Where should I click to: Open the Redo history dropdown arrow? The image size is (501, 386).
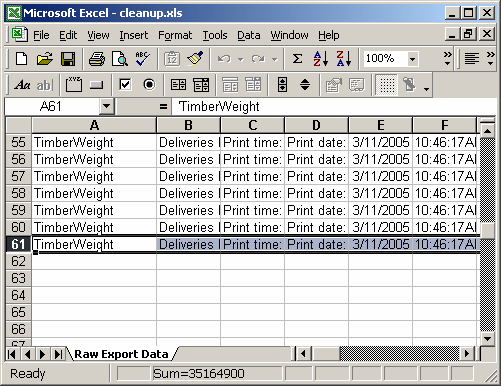coord(274,59)
